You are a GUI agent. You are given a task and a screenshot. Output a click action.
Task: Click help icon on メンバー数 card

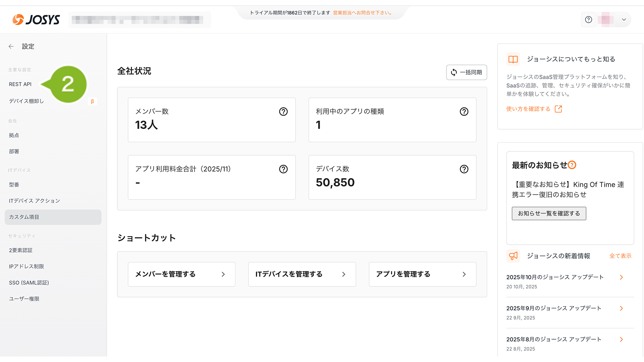(x=283, y=111)
